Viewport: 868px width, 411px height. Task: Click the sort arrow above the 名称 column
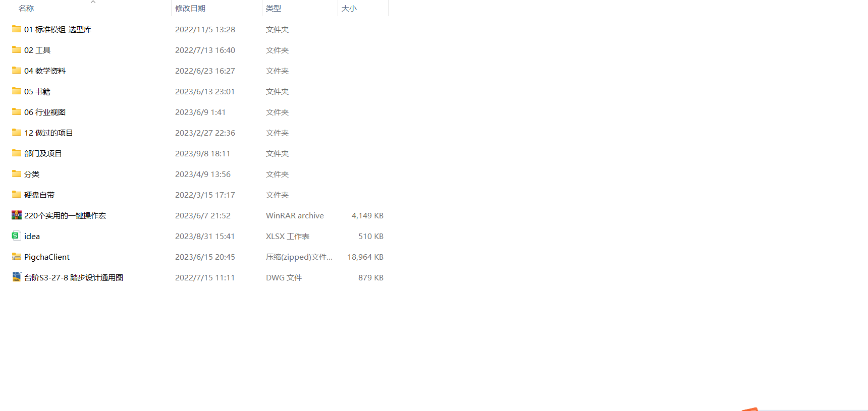tap(93, 2)
